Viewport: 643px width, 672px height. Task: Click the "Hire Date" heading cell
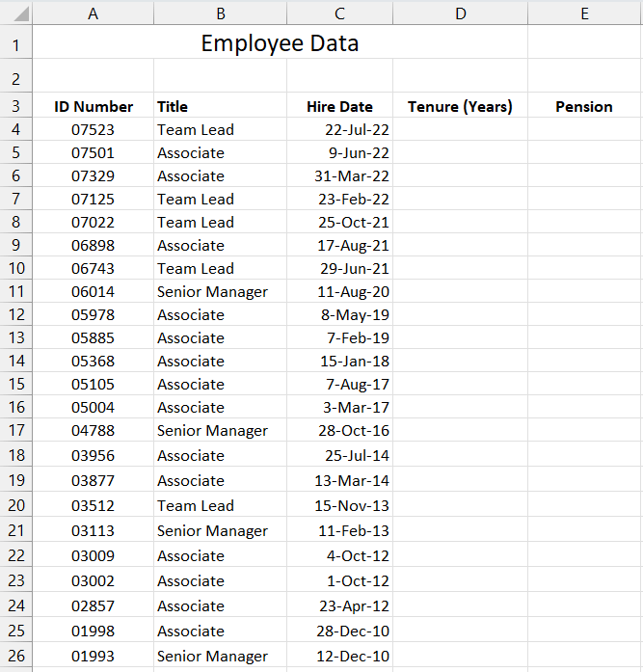(339, 106)
